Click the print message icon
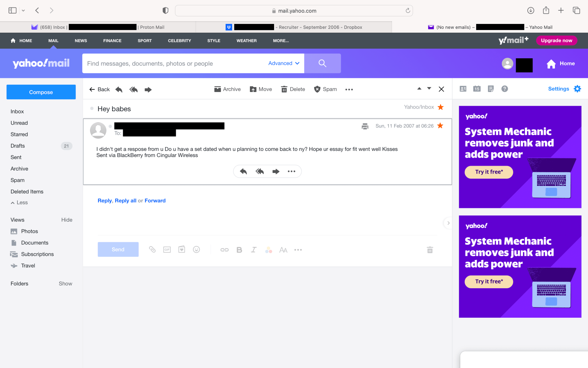The height and width of the screenshot is (368, 588). point(365,126)
